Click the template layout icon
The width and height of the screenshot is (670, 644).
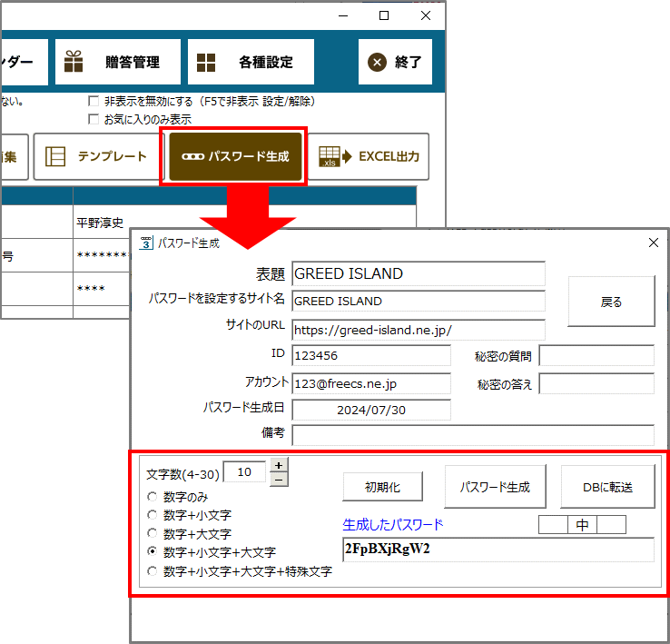point(55,156)
